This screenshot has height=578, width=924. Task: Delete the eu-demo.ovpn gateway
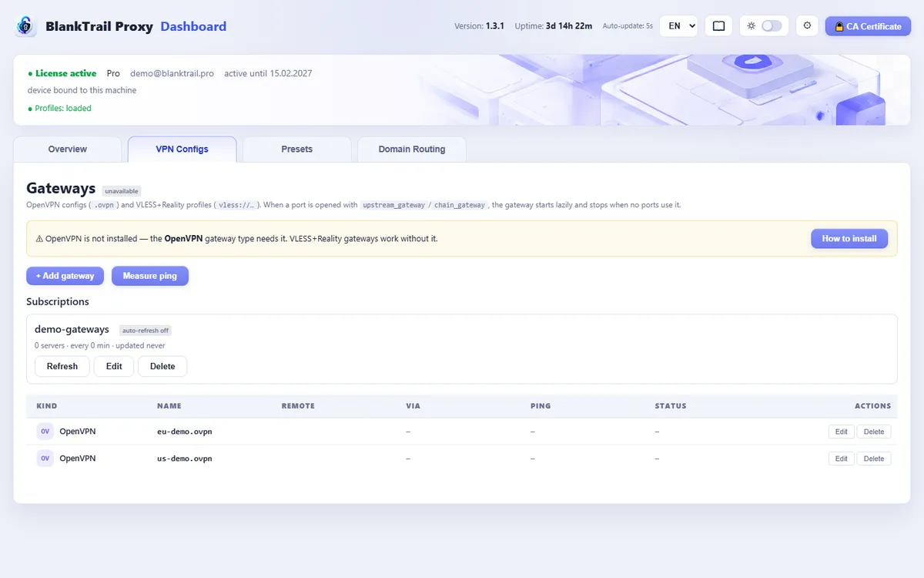click(874, 432)
